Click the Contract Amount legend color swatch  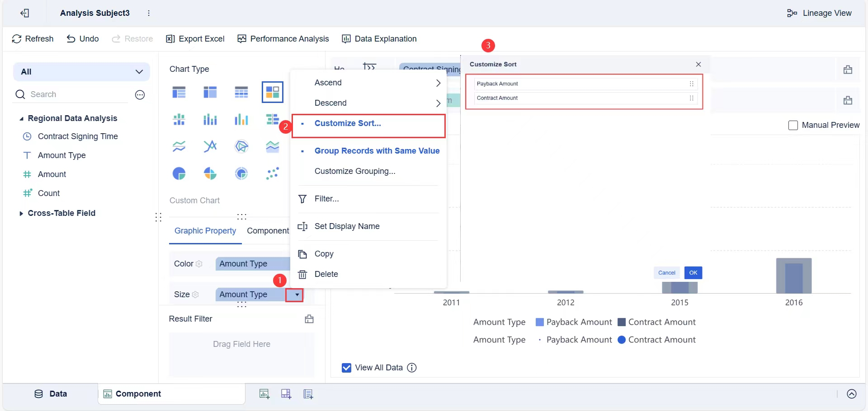pyautogui.click(x=622, y=322)
